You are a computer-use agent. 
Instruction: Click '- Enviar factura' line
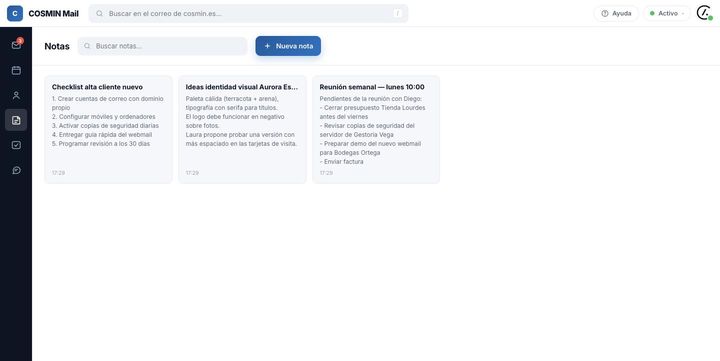pyautogui.click(x=342, y=162)
